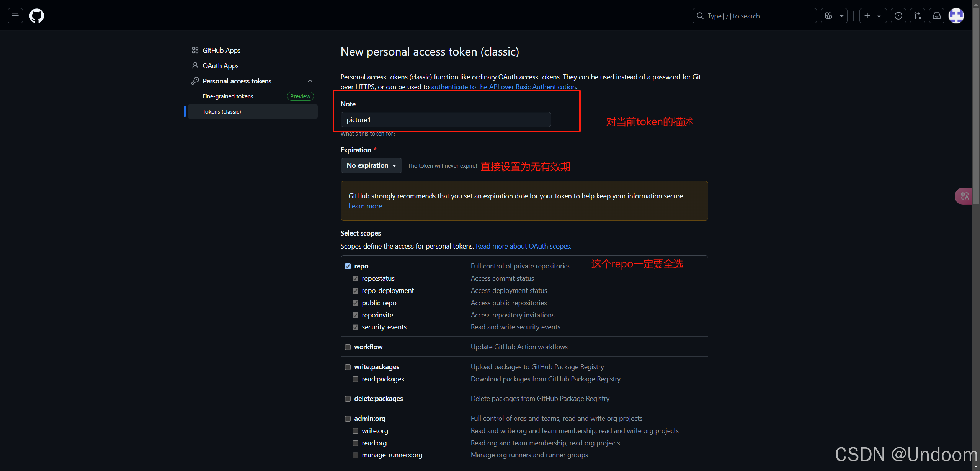Open Copilot dropdown arrow
The image size is (980, 471).
click(x=842, y=16)
